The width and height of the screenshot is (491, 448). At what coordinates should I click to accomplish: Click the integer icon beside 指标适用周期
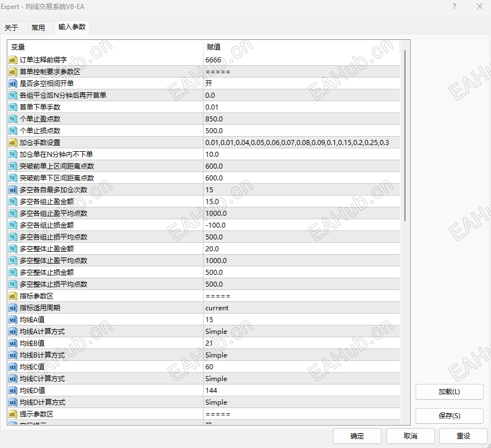point(12,308)
